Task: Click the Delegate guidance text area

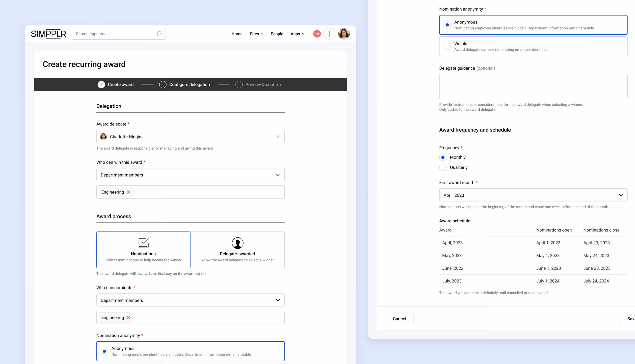Action: [533, 87]
